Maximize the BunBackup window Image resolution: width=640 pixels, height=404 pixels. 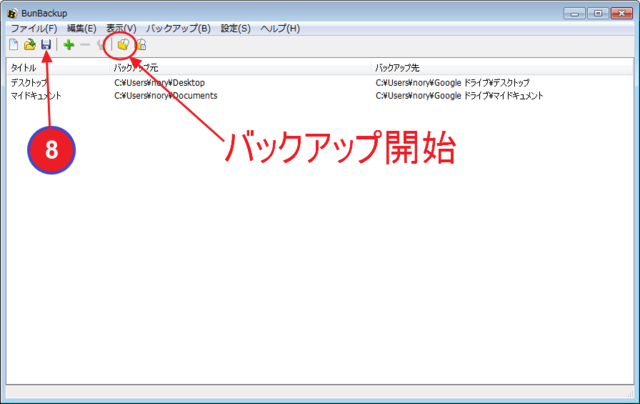596,12
